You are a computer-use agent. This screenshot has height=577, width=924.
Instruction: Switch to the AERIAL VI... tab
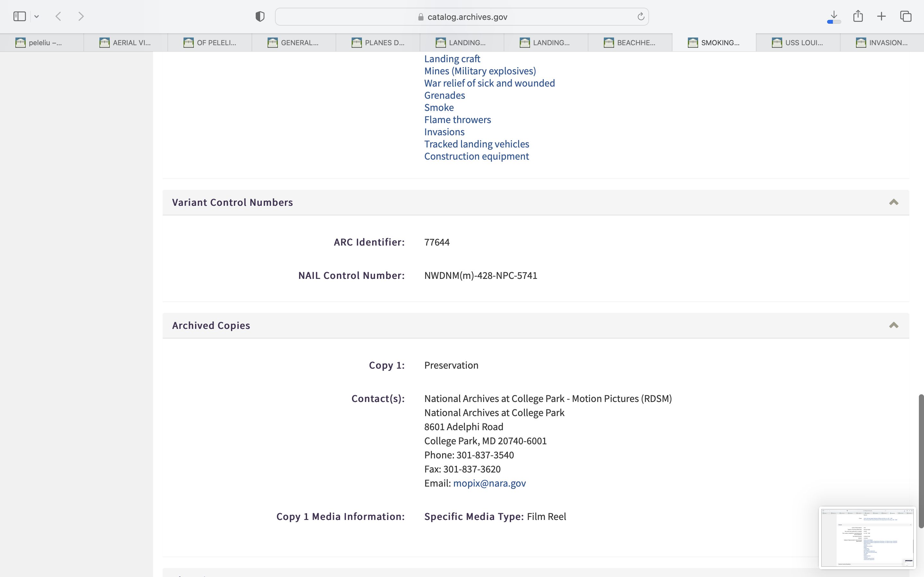[x=126, y=43]
